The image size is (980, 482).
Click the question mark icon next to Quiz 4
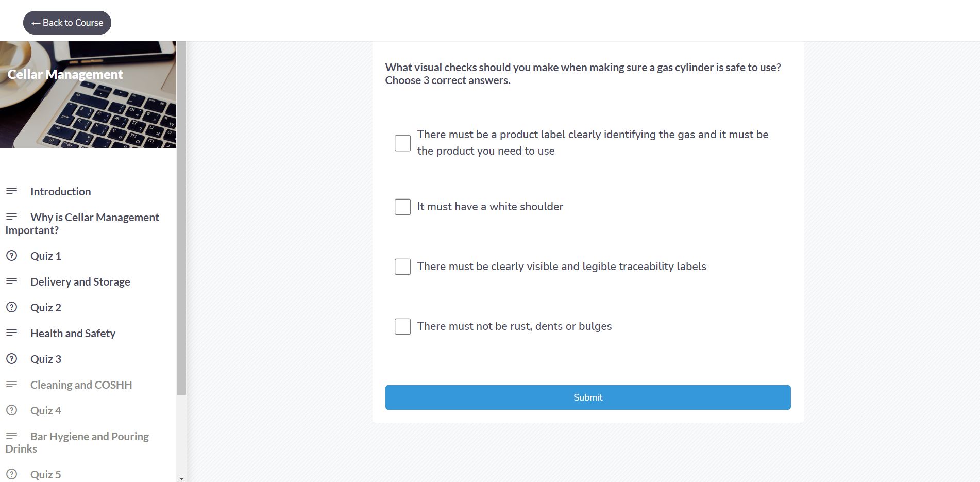pyautogui.click(x=11, y=410)
